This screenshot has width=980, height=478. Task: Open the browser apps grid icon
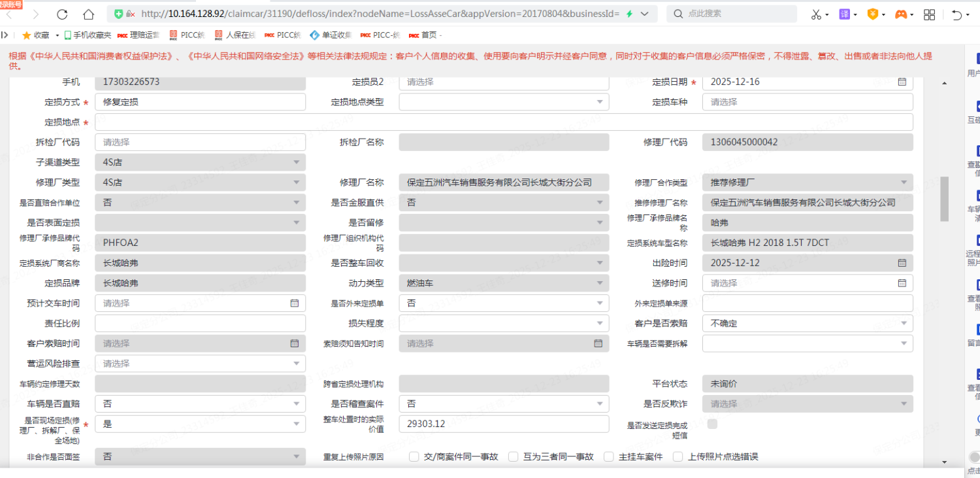coord(929,14)
